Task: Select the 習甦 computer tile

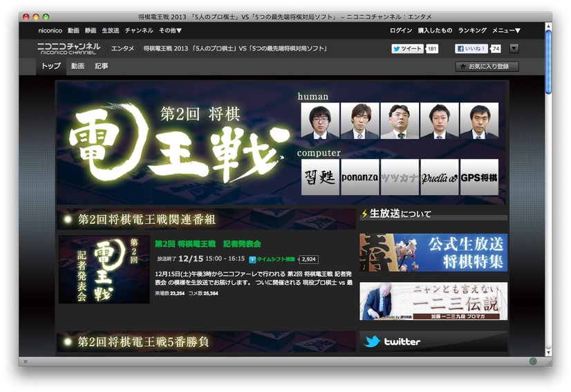Action: coord(320,177)
